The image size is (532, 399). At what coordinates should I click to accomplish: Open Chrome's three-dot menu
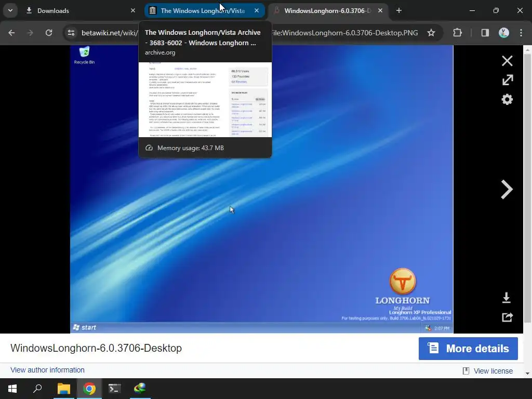[x=521, y=33]
